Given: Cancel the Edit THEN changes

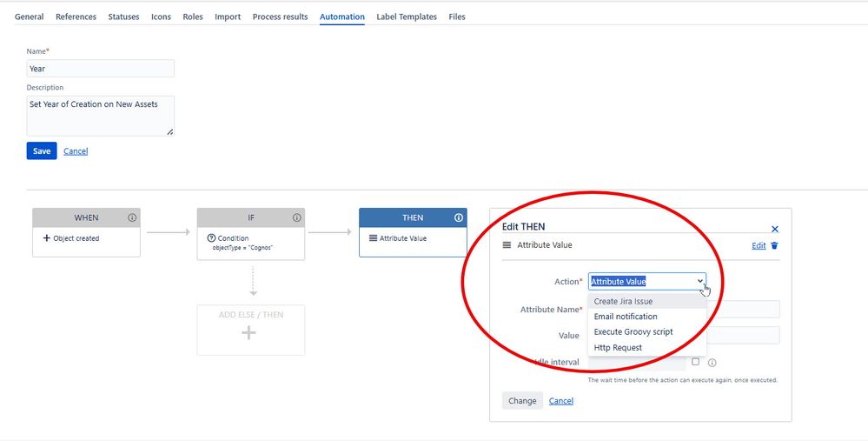Looking at the screenshot, I should click(560, 401).
